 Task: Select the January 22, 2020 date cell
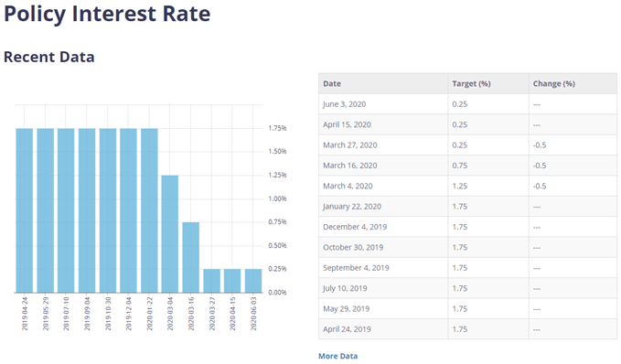point(383,207)
